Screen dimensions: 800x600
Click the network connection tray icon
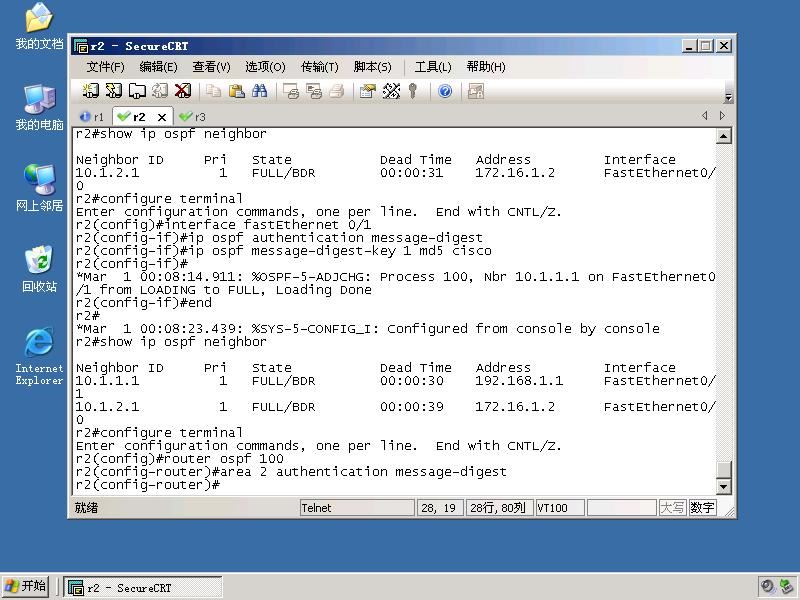(786, 586)
